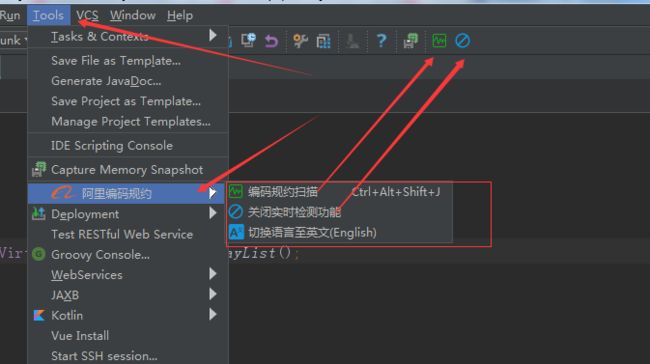Select the Kotlin menu entry
This screenshot has height=364, width=650.
coord(128,315)
